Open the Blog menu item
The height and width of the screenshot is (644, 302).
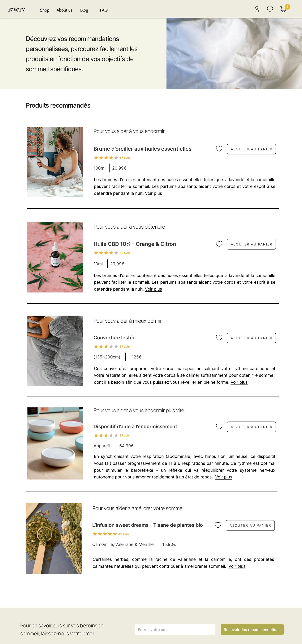84,10
